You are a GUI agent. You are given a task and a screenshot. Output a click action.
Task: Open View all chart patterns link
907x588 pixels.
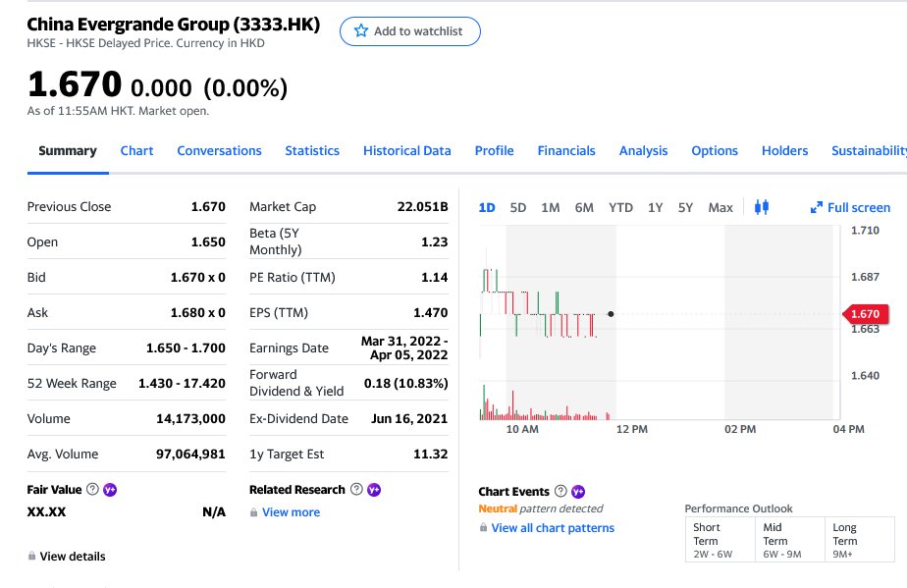553,528
